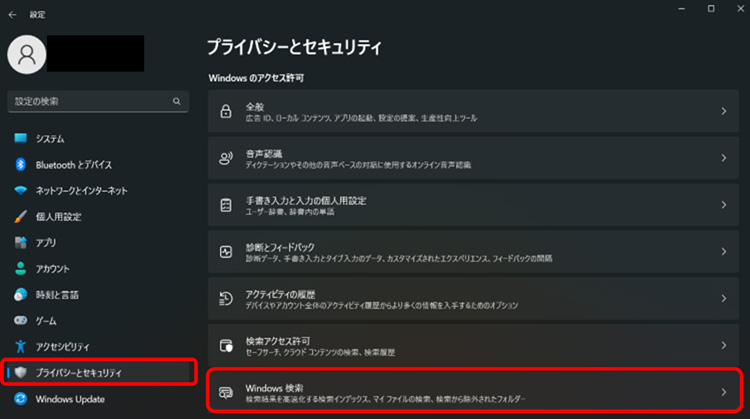
Task: Click the history icon for アクティビティの履歴
Action: click(226, 298)
